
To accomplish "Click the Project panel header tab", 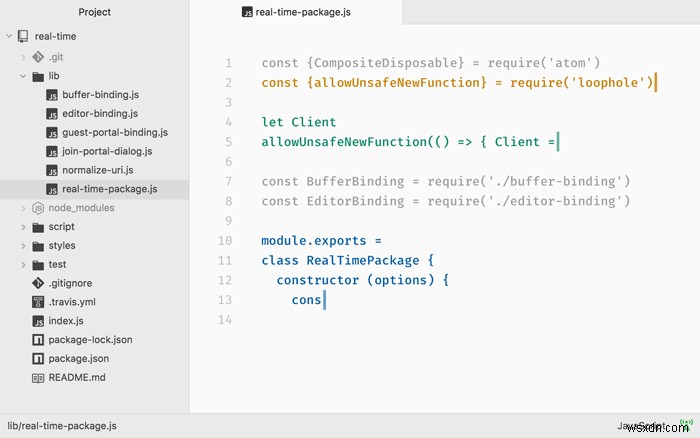I will [x=94, y=12].
